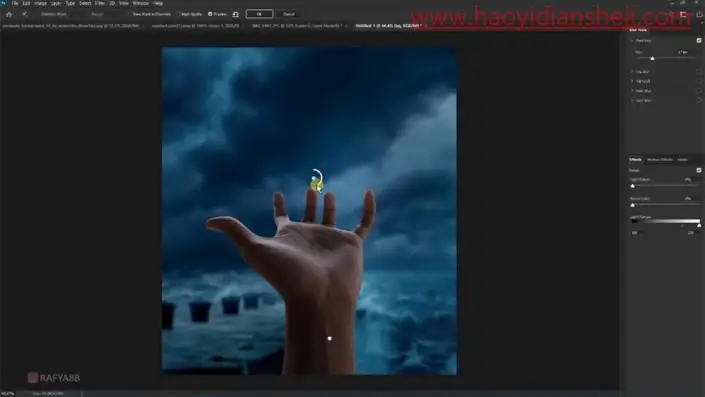Select the pin tool icon beside Home
This screenshot has width=705, height=397.
[x=25, y=14]
